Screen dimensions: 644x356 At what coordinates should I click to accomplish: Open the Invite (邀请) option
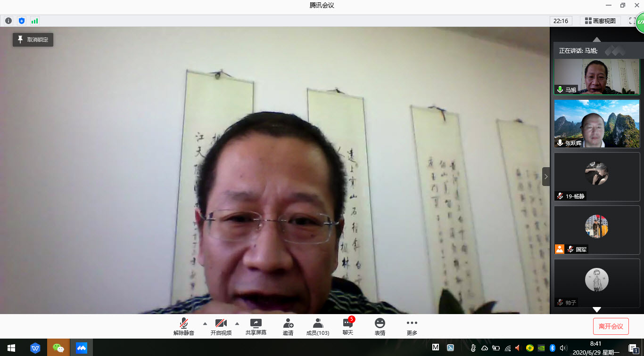(288, 327)
